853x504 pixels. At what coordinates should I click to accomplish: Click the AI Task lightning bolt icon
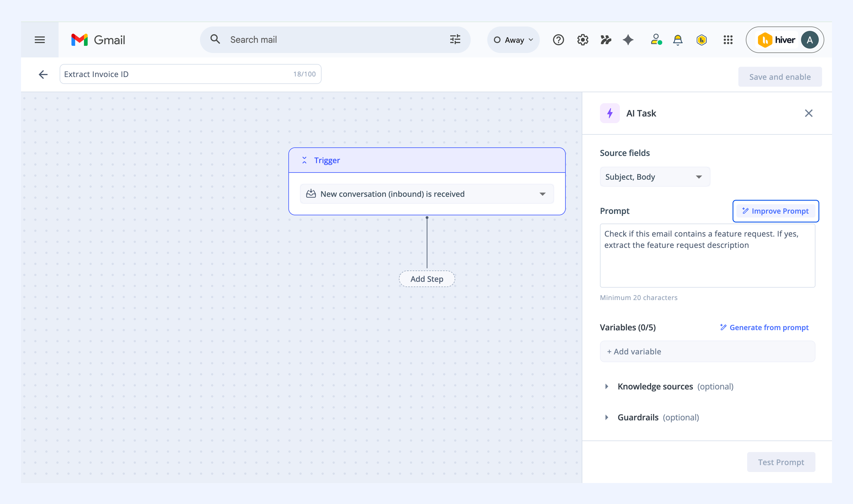pyautogui.click(x=610, y=113)
